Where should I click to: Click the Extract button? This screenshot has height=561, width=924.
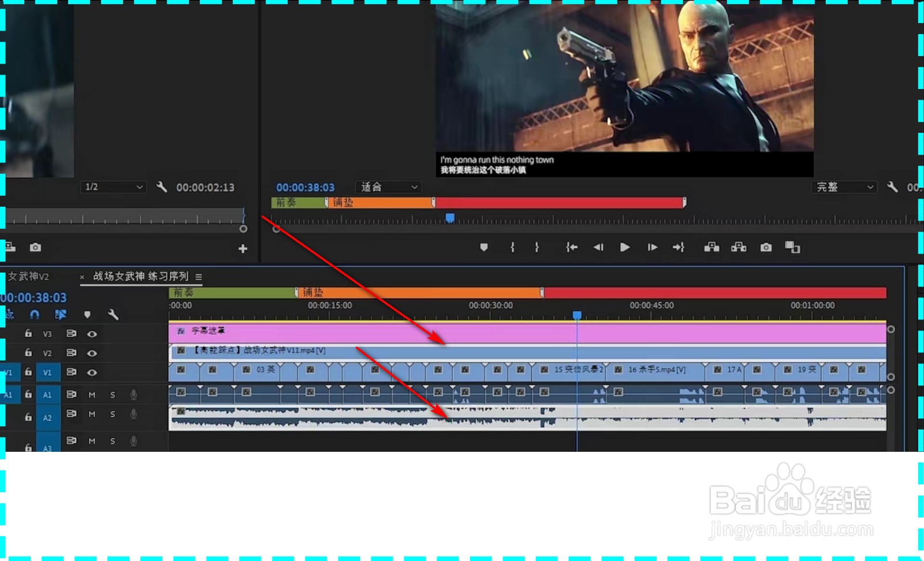[x=739, y=247]
